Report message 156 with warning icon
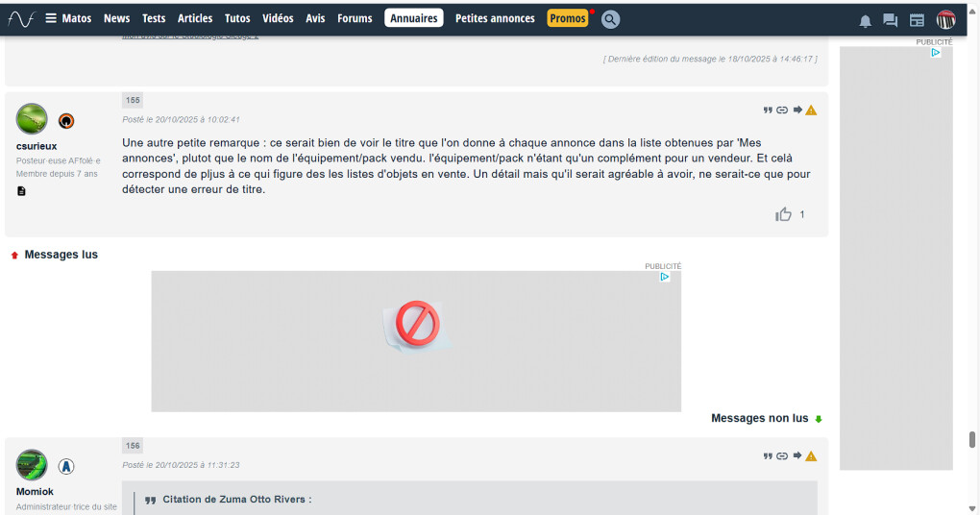The width and height of the screenshot is (980, 515). point(811,456)
